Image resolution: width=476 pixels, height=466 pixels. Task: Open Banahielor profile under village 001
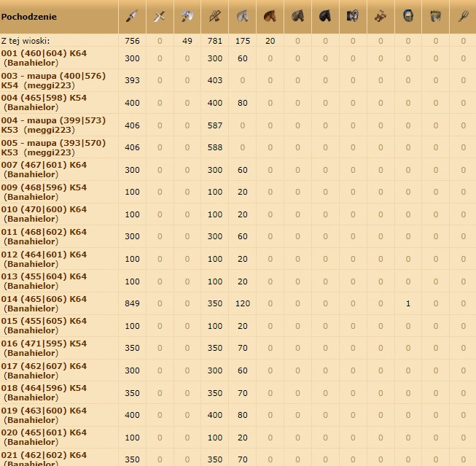tap(31, 63)
